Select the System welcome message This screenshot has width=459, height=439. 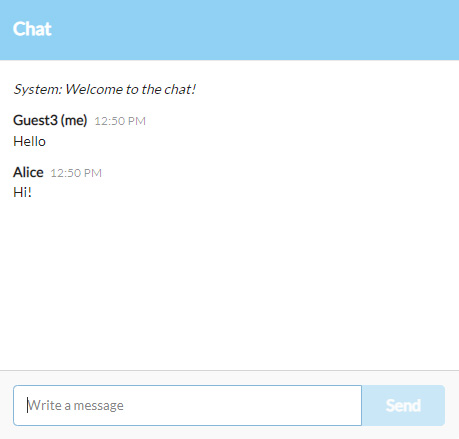pos(104,89)
